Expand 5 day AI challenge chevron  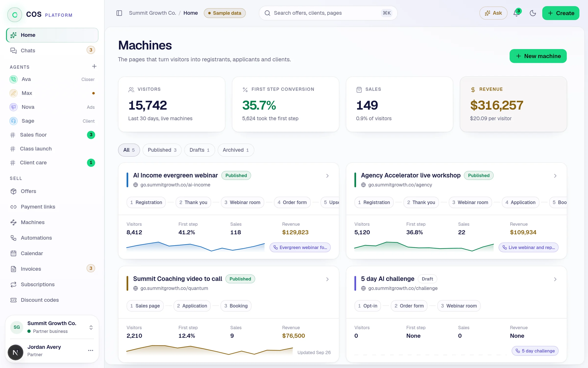click(555, 279)
